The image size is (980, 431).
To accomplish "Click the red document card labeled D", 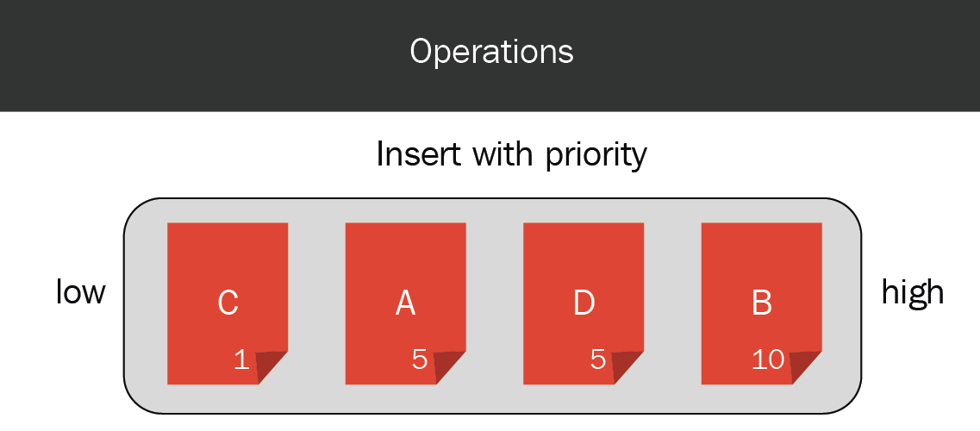I will 584,303.
